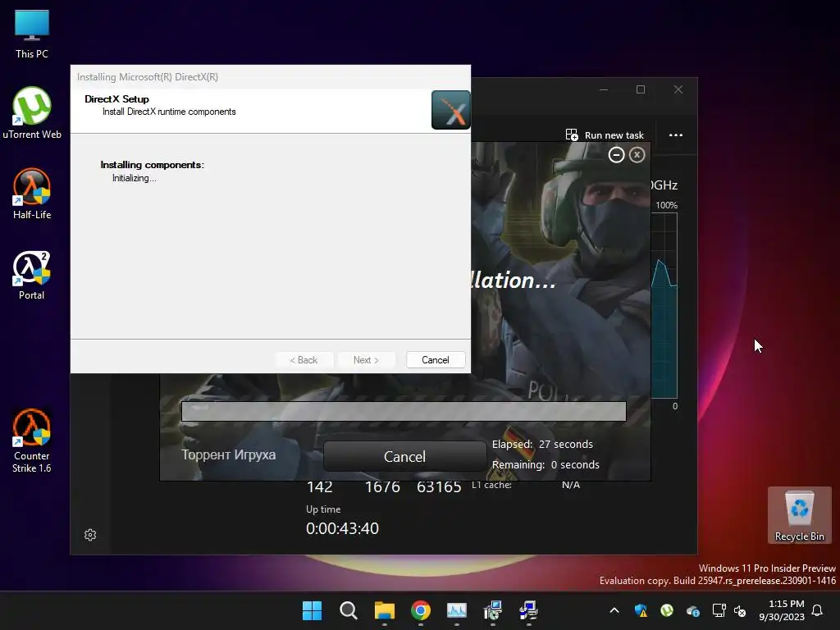Switch to Task Manager on taskbar
Image resolution: width=840 pixels, height=630 pixels.
pyautogui.click(x=456, y=610)
